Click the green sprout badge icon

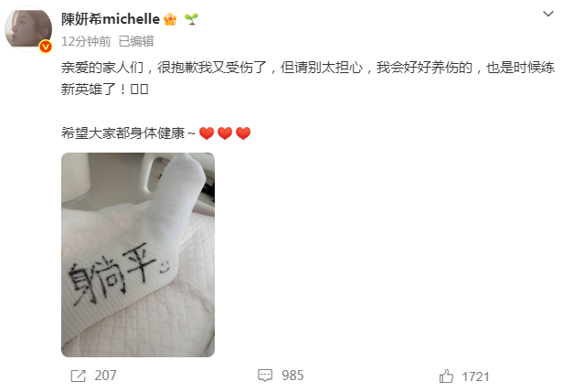[x=191, y=19]
